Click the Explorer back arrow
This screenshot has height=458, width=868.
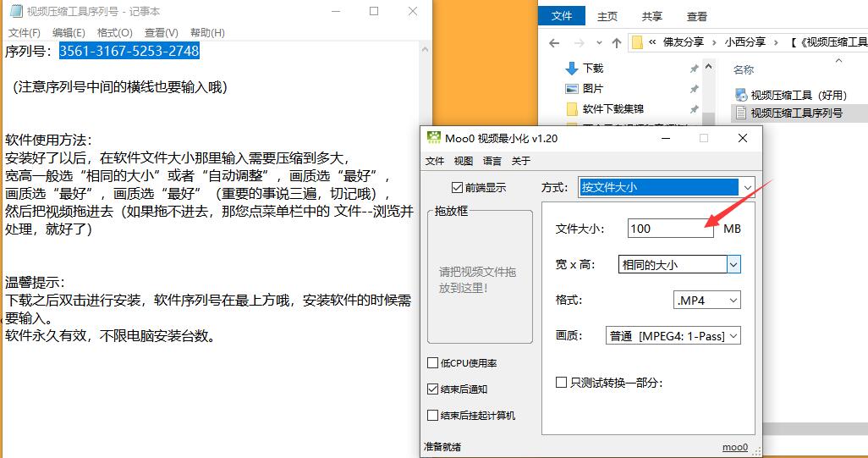click(x=554, y=42)
